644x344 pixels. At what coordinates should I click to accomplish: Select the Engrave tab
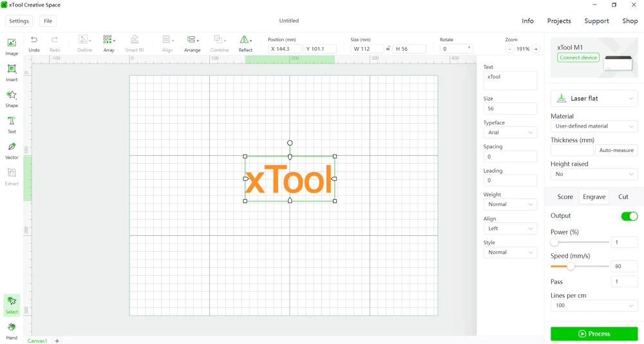[594, 197]
